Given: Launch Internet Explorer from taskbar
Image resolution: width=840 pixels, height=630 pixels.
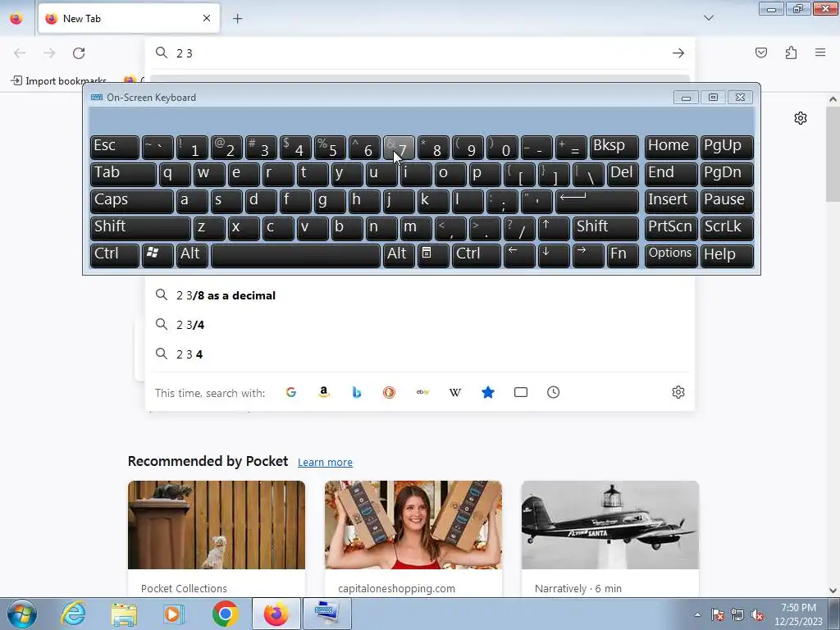Looking at the screenshot, I should [73, 614].
